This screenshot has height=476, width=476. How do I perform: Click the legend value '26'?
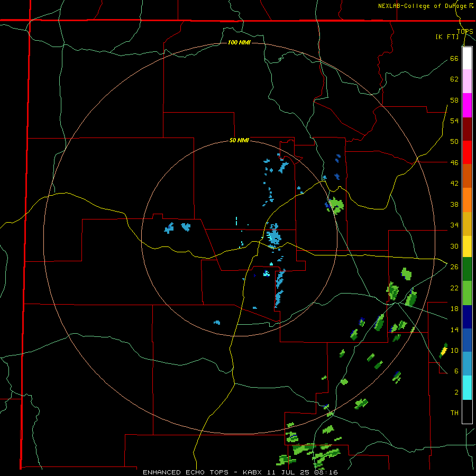tap(454, 267)
